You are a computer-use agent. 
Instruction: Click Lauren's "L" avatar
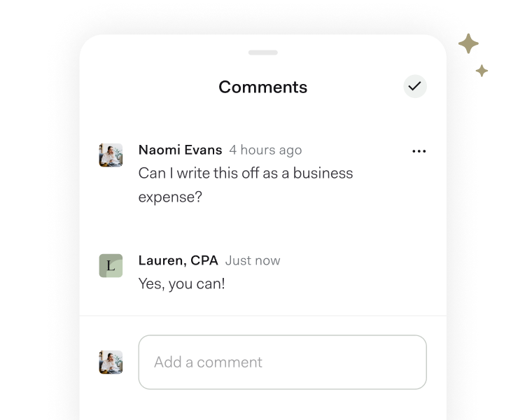click(x=111, y=265)
